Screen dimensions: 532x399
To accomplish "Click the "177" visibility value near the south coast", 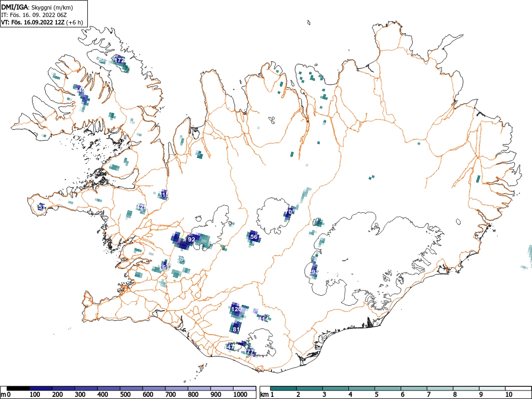I will 250,352.
